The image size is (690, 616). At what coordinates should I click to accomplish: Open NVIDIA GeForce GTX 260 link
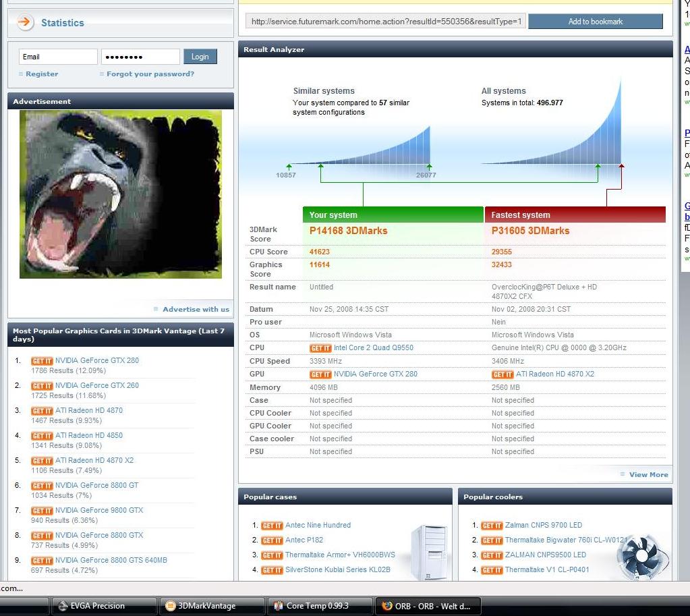[97, 385]
